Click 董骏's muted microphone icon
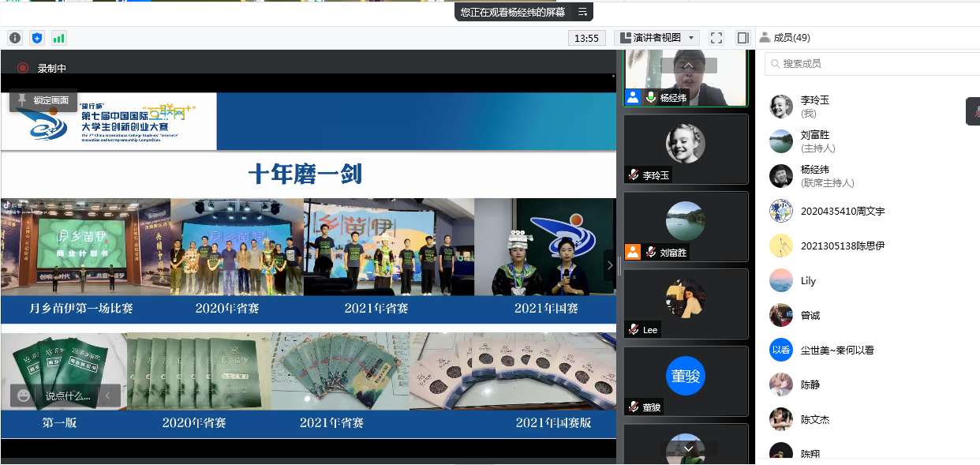 [633, 407]
